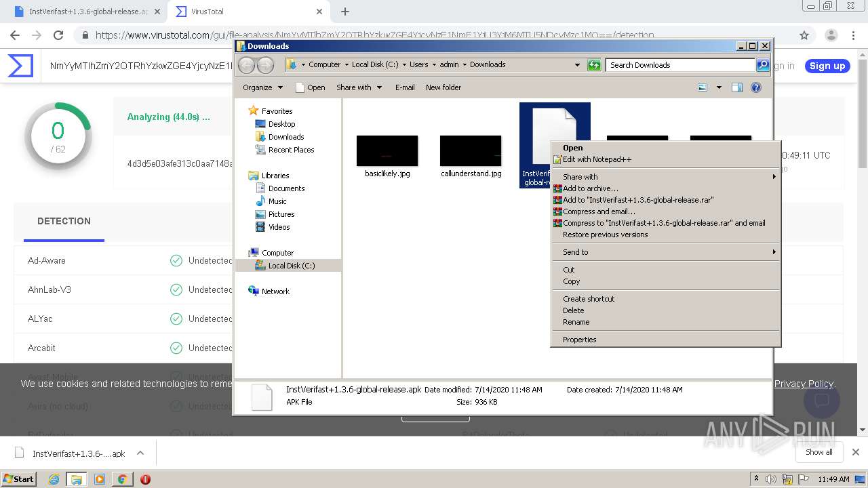The image size is (868, 488).
Task: Click Show all downloads button
Action: coord(819,452)
